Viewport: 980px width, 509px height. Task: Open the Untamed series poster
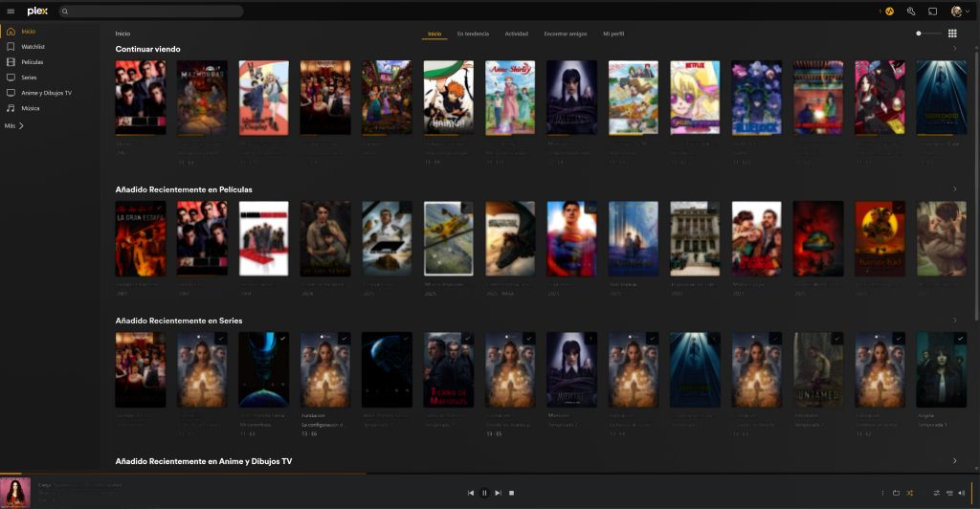point(818,369)
